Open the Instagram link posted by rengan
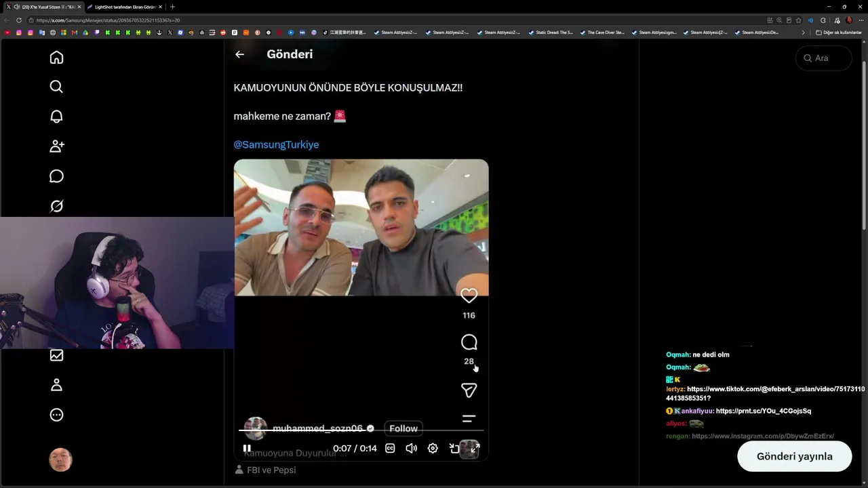The width and height of the screenshot is (868, 488). pyautogui.click(x=763, y=436)
